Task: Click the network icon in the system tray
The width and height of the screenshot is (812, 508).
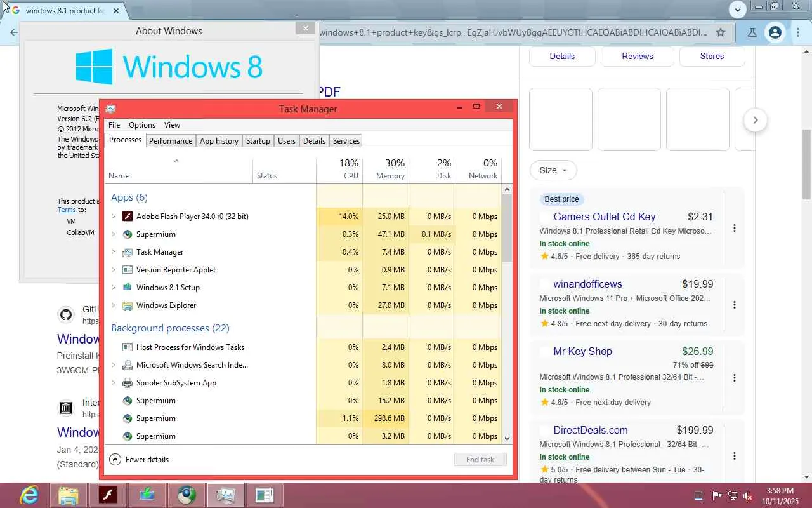Action: [x=733, y=495]
